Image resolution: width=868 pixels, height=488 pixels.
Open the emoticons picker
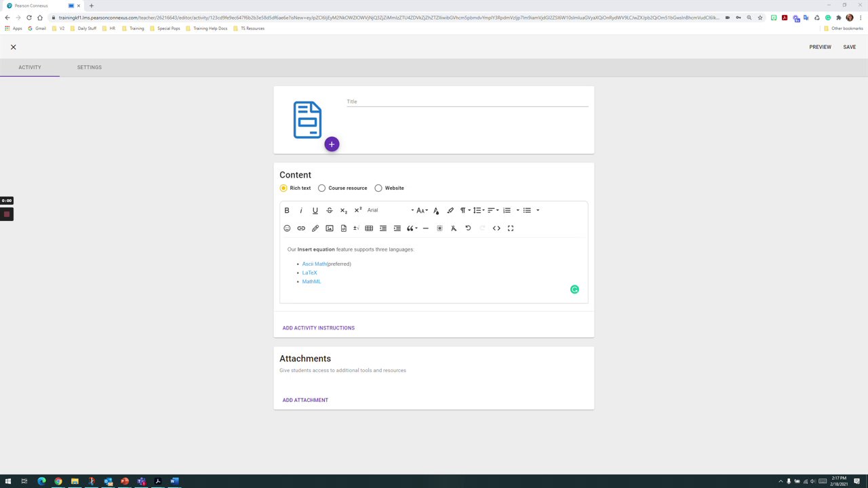coord(287,228)
